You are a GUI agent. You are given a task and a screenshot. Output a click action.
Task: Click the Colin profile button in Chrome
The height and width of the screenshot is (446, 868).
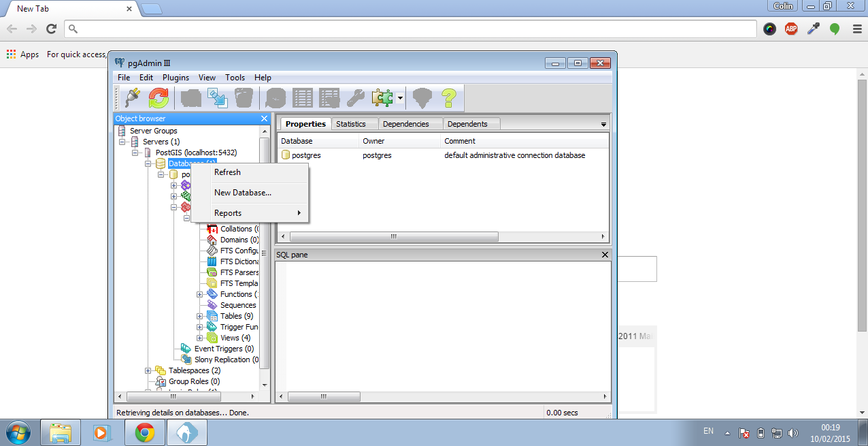point(783,6)
